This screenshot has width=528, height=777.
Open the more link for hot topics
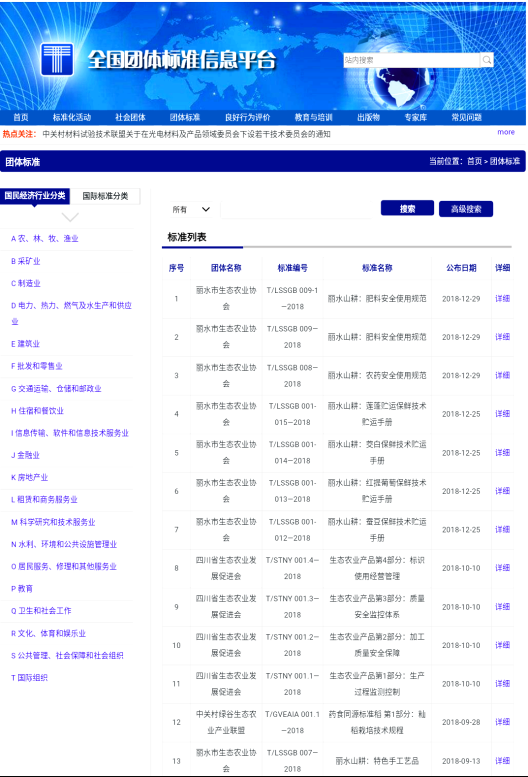pyautogui.click(x=506, y=132)
